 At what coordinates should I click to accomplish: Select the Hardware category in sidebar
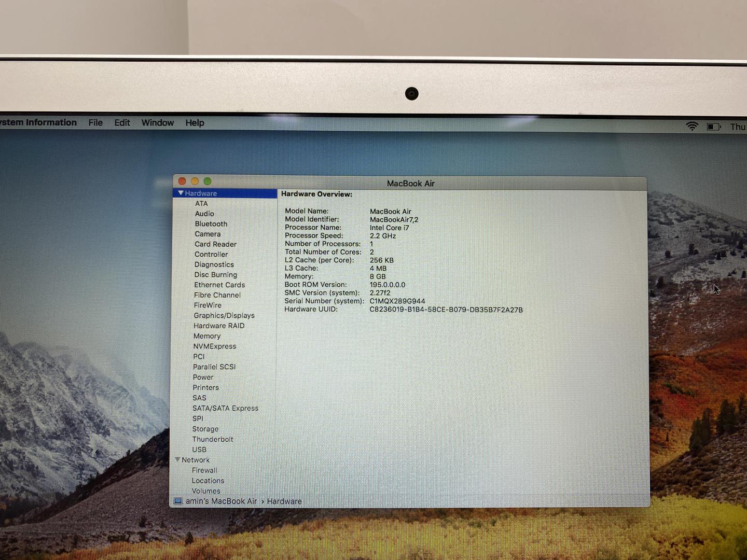pyautogui.click(x=225, y=193)
